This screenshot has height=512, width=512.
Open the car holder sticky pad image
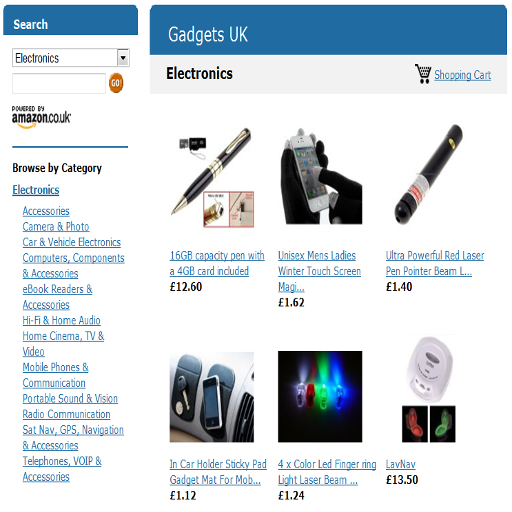tap(212, 397)
